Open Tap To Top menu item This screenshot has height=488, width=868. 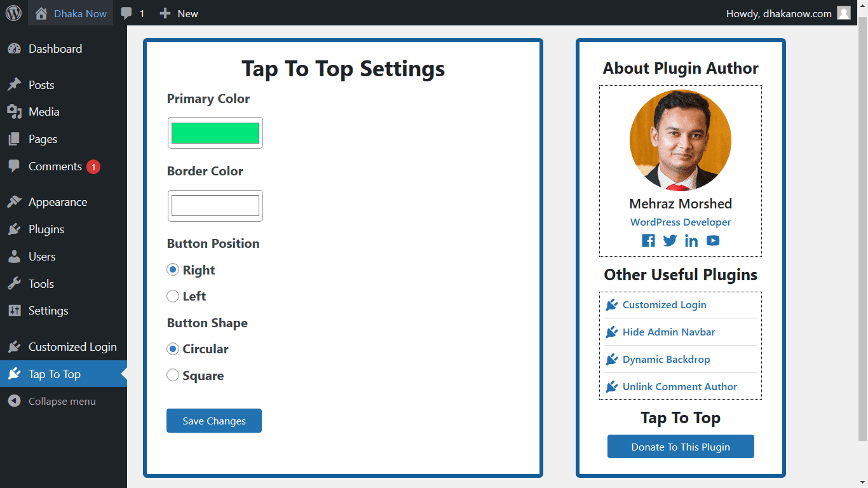coord(64,374)
